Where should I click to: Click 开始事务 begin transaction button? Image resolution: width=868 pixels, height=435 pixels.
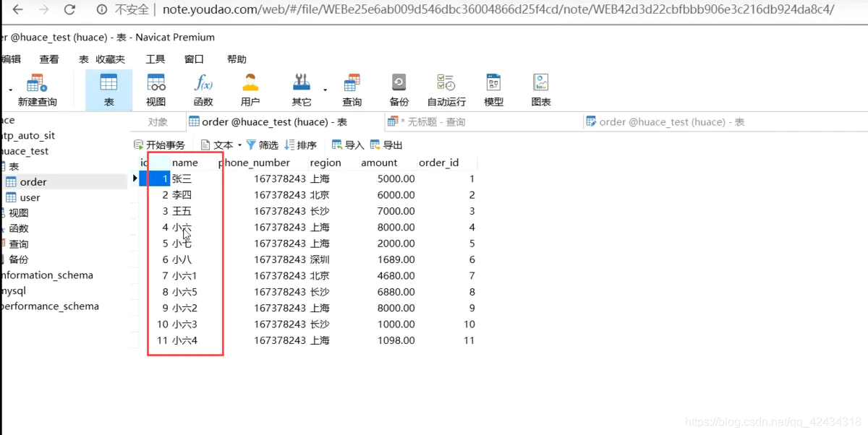160,145
